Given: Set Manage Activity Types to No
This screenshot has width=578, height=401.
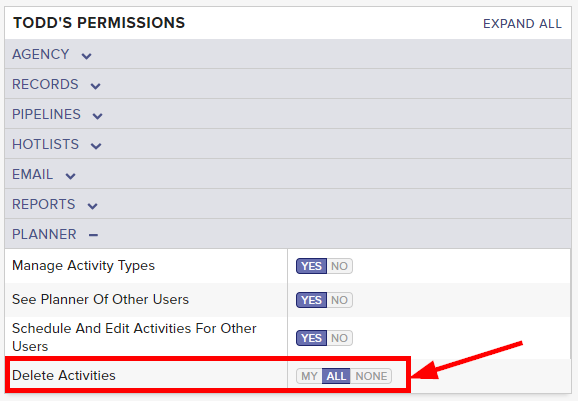Looking at the screenshot, I should pos(340,266).
